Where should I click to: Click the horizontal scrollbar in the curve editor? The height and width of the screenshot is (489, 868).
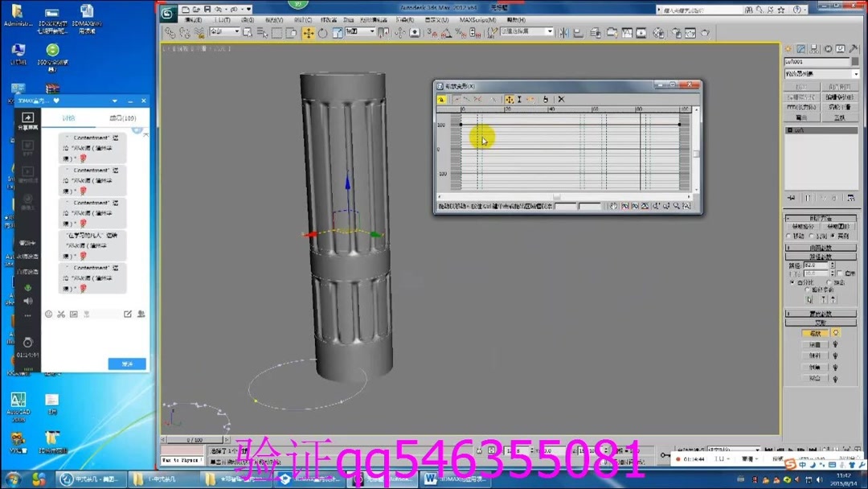coord(555,196)
